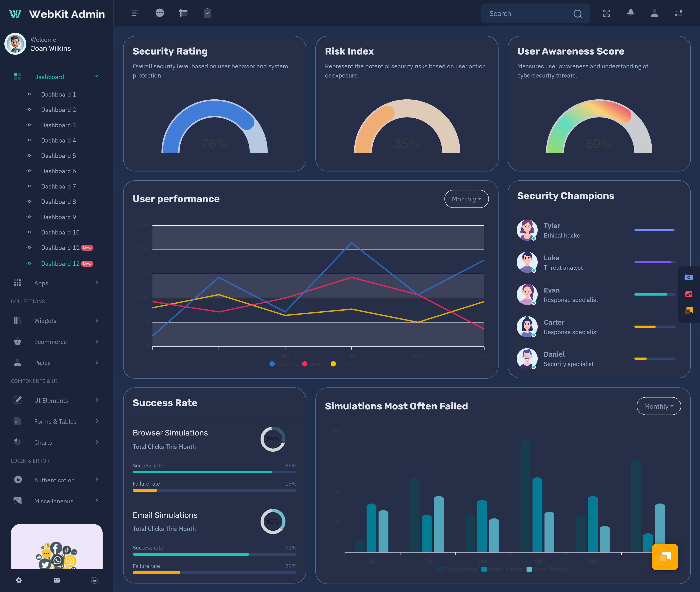Open the floating orange chat button
This screenshot has height=592, width=700.
665,557
